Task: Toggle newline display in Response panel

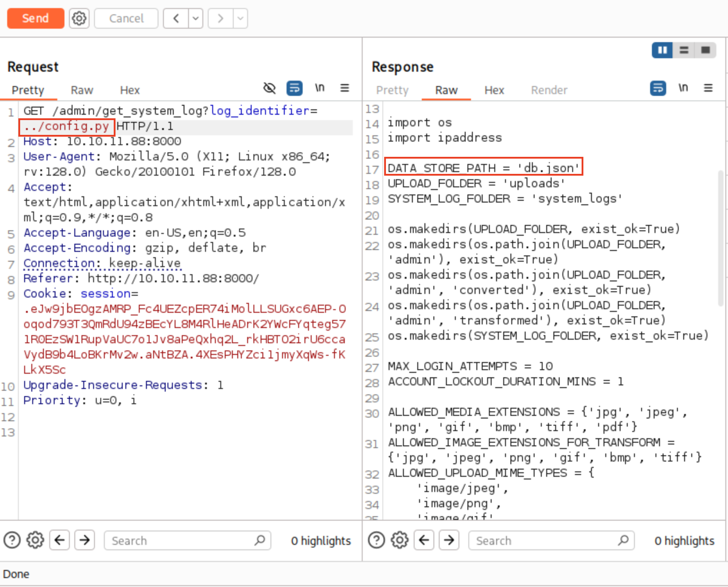Action: (683, 88)
